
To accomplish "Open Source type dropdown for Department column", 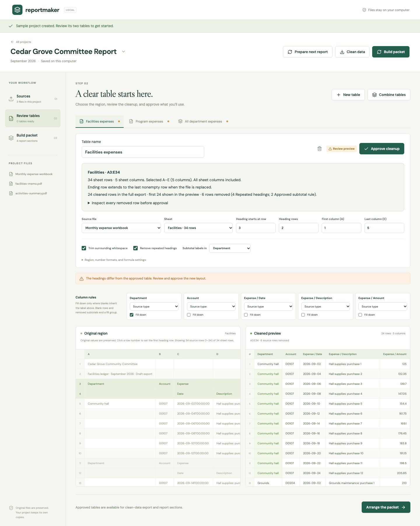I will coord(154,307).
